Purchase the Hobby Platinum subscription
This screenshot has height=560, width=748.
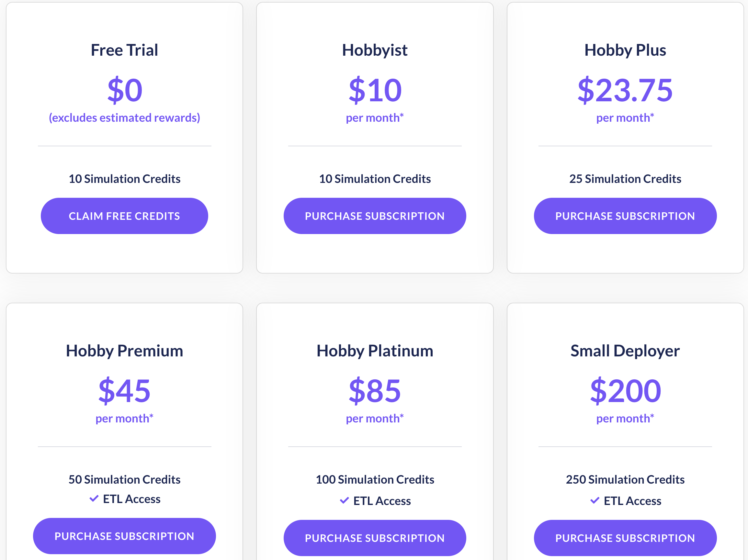click(375, 538)
